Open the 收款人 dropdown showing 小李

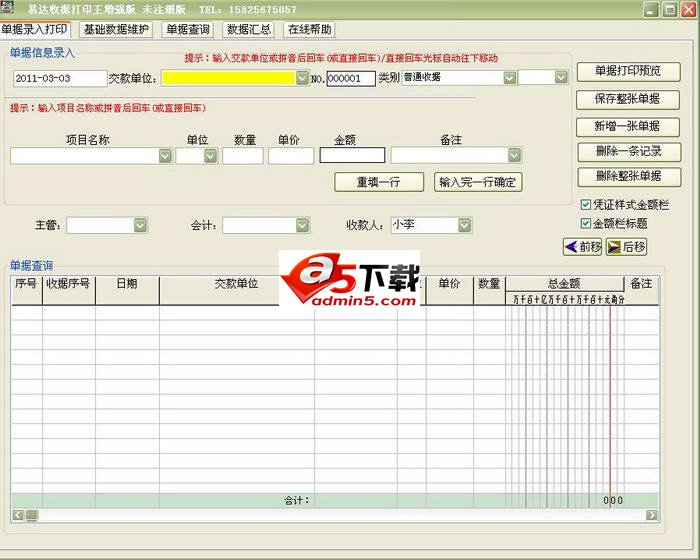(x=464, y=226)
